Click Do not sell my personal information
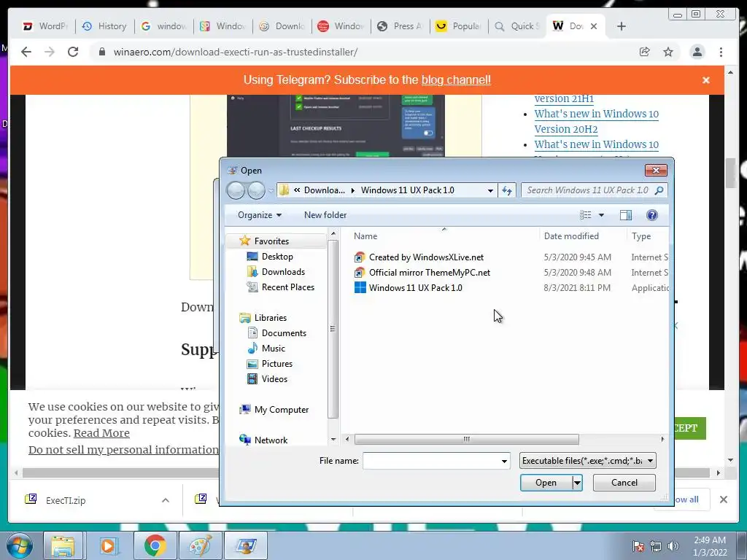 124,450
